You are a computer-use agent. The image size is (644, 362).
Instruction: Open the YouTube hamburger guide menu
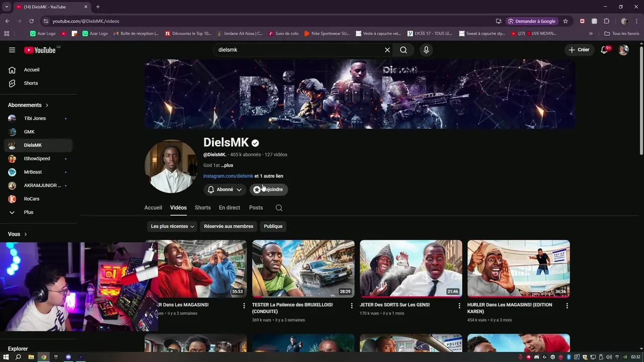coord(12,50)
